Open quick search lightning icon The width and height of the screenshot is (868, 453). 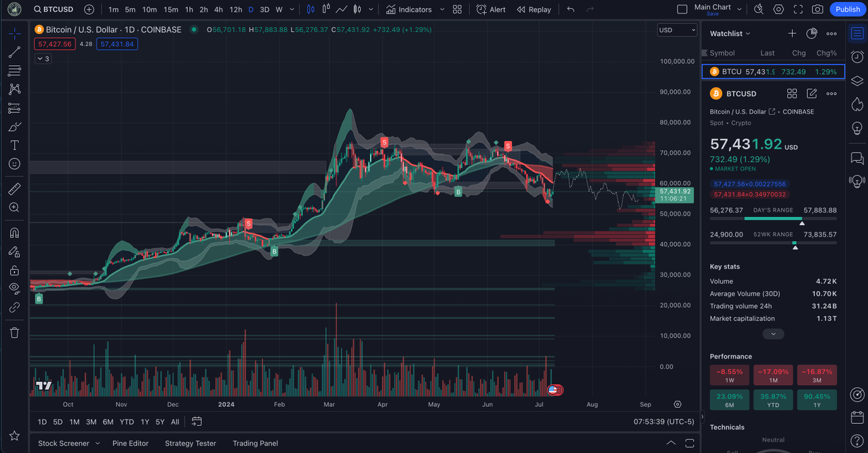tap(759, 9)
